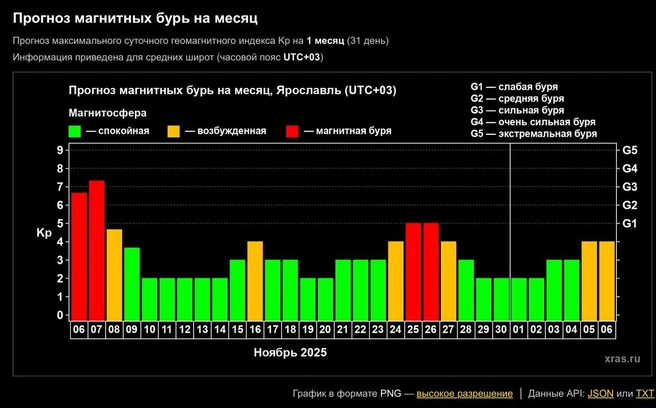The height and width of the screenshot is (408, 656).
Task: Select the red bar for day 25
Action: pos(413,272)
